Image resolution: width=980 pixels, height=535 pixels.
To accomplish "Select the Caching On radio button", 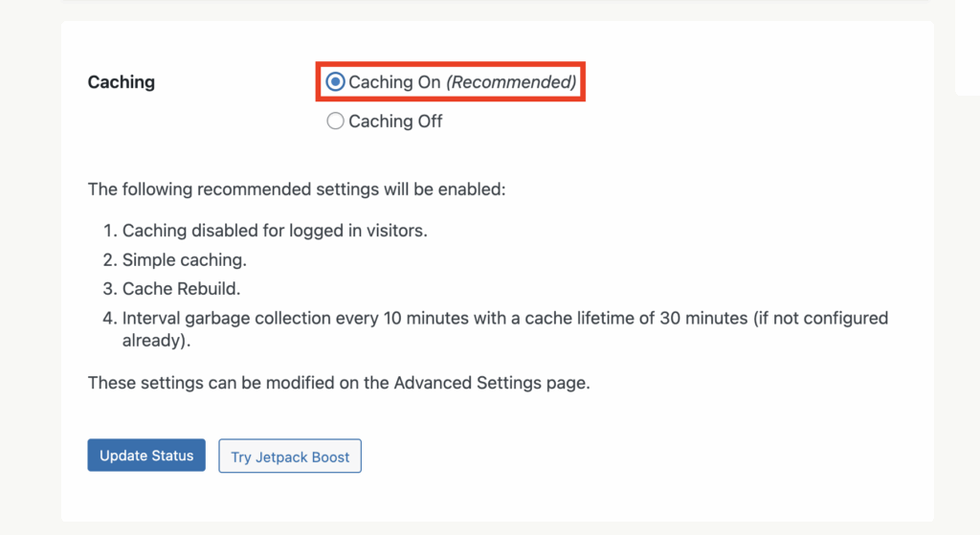I will [x=335, y=82].
